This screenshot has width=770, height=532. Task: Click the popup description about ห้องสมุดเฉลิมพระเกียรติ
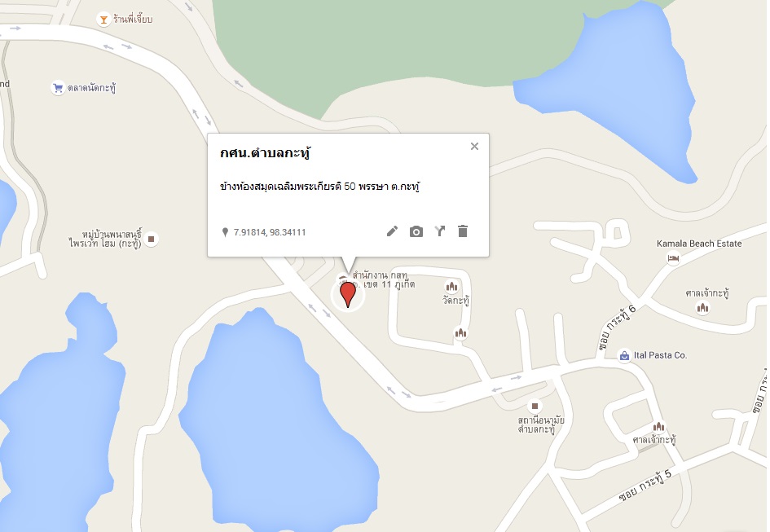[x=319, y=187]
